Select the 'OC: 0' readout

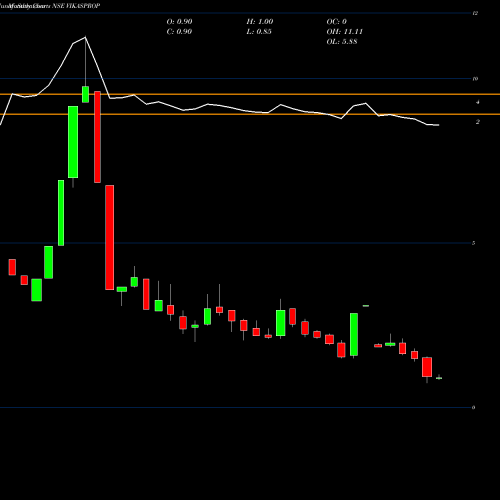pyautogui.click(x=337, y=22)
